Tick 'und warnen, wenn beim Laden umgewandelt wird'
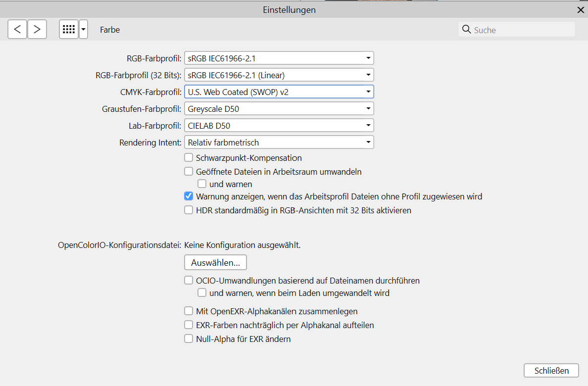Viewport: 588px width, 386px height. click(202, 292)
